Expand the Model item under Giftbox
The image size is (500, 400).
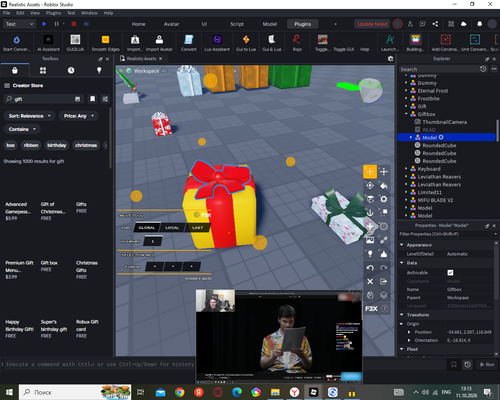[x=411, y=137]
